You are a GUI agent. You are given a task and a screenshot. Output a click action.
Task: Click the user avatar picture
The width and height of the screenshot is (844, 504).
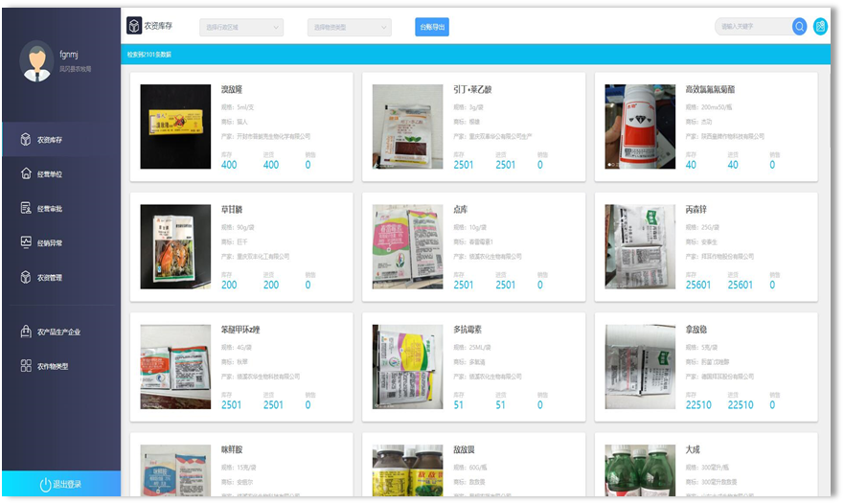(x=36, y=60)
